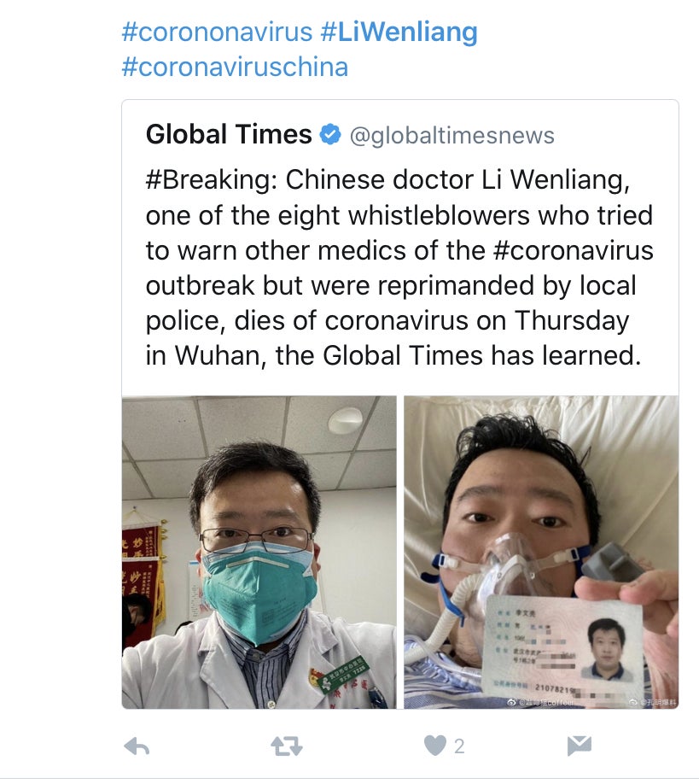Follow the #coronaviruschina hashtag link
This screenshot has height=784, width=699.
235,67
